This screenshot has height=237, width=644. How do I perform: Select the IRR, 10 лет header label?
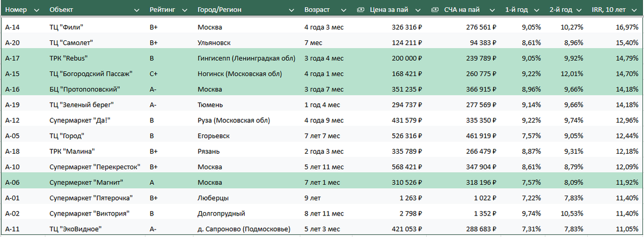tap(609, 10)
